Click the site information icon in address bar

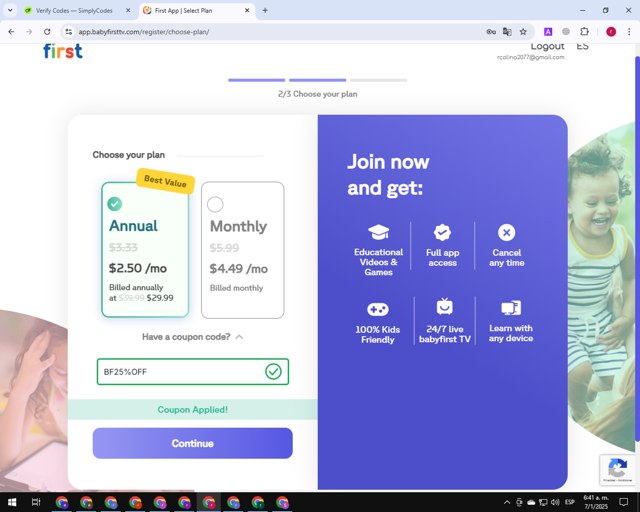coord(69,32)
